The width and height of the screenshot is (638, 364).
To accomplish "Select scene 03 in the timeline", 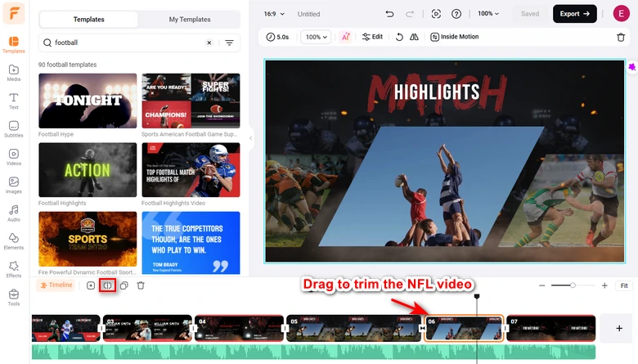I will tap(147, 328).
